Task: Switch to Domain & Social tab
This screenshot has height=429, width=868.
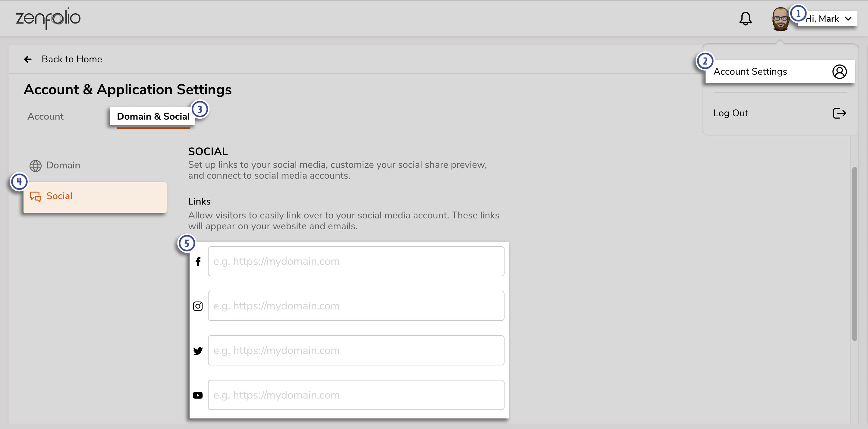Action: (x=153, y=117)
